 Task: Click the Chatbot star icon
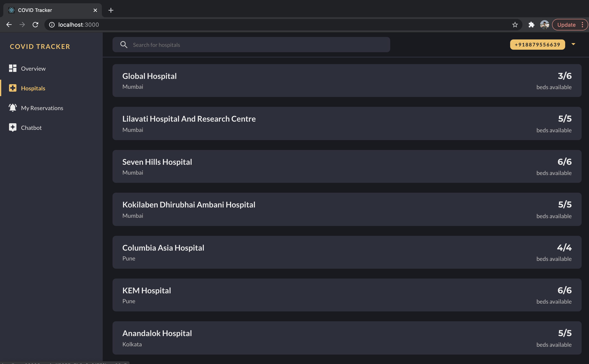[13, 127]
